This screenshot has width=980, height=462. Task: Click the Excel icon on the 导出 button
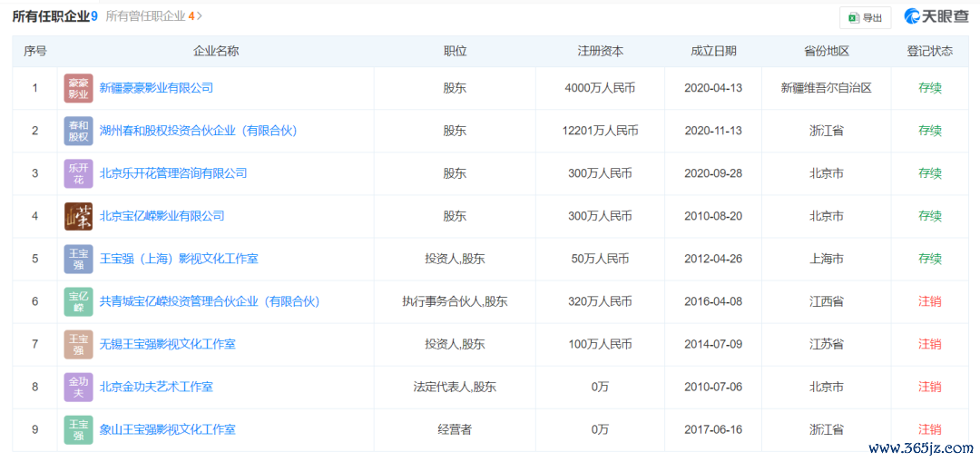[x=853, y=18]
